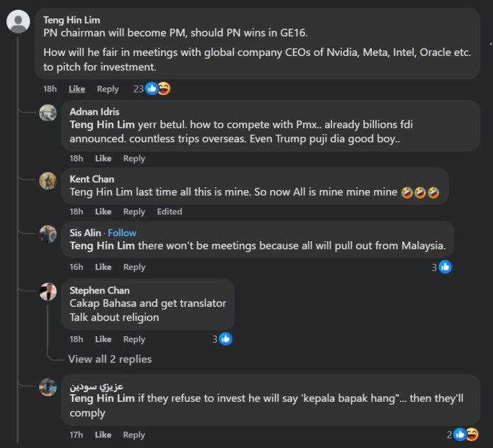Reply to Sis Alin's comment

(134, 267)
